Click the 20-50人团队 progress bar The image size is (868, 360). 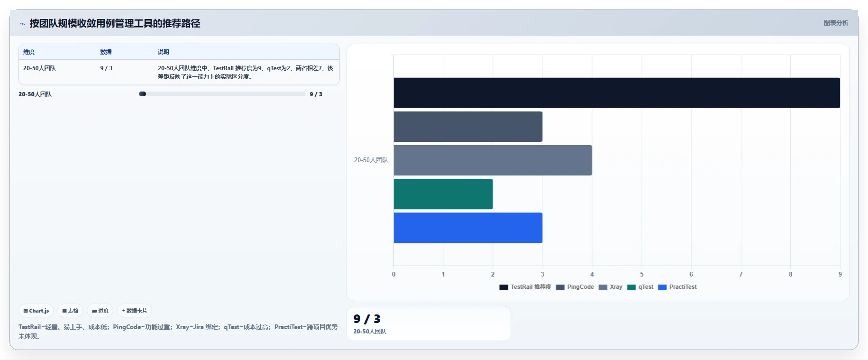(222, 94)
